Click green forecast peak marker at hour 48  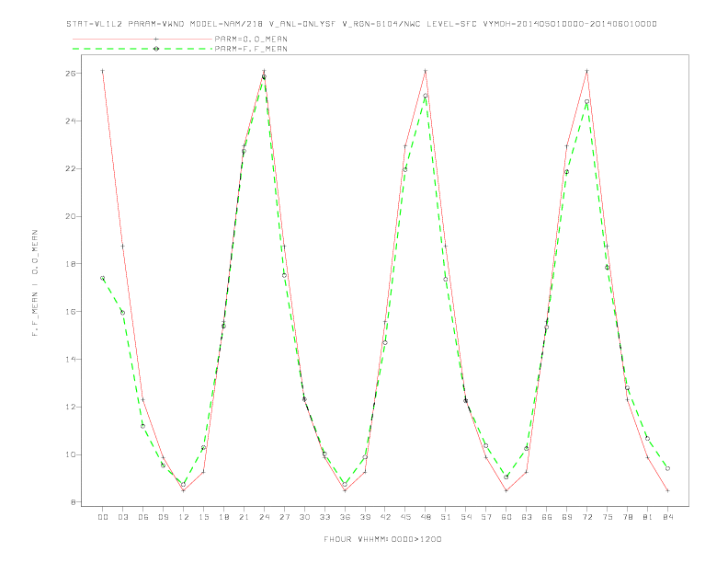426,96
